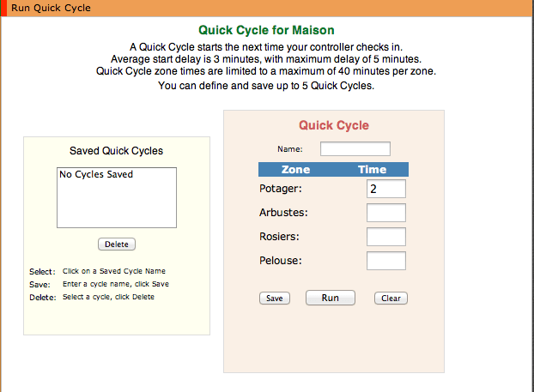Click the Time column header
Viewport: 534px width, 392px height.
(x=372, y=170)
